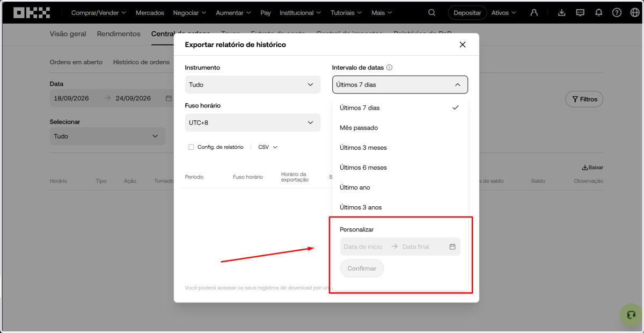The height and width of the screenshot is (333, 644).
Task: Click the Período column header in dialog
Action: click(194, 177)
